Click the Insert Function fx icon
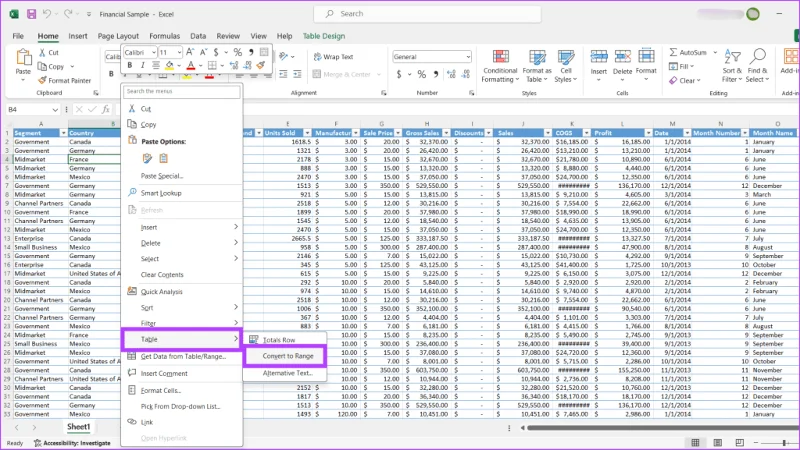The image size is (800, 450). 105,109
